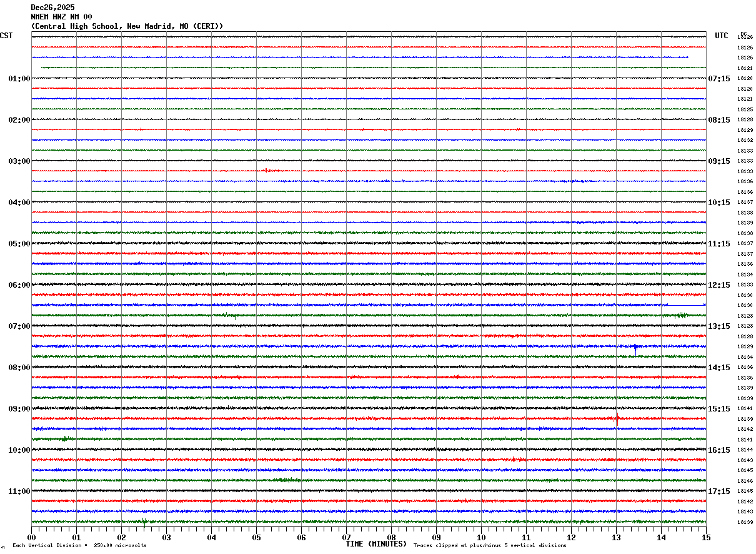Select the 15 minute tick label
The width and height of the screenshot is (756, 554).
pos(706,538)
